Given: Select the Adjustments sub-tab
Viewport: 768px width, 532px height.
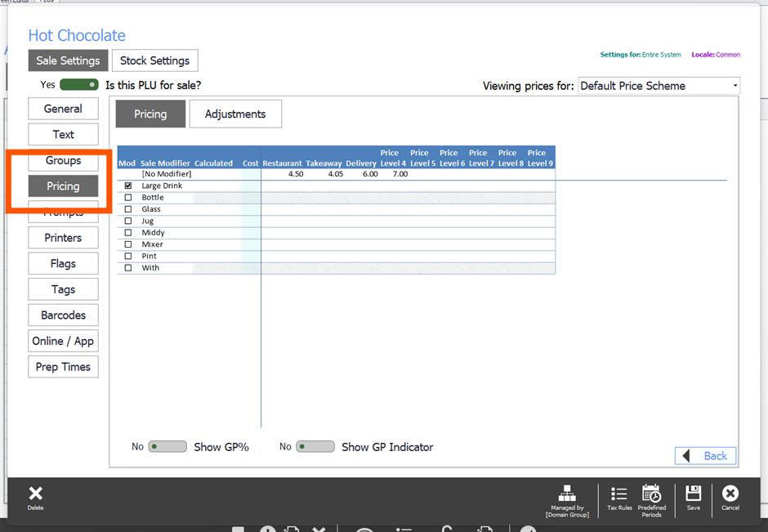Looking at the screenshot, I should [235, 114].
